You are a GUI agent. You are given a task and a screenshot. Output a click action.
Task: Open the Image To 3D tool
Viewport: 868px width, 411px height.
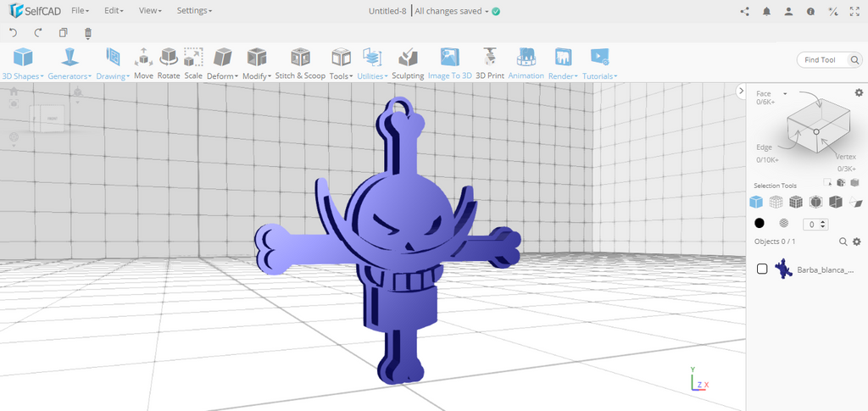coord(449,64)
